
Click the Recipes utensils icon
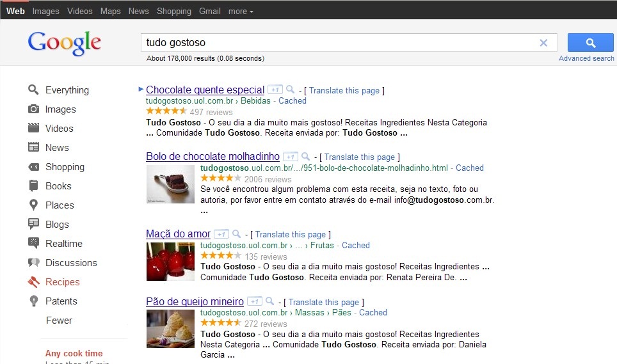(x=33, y=281)
